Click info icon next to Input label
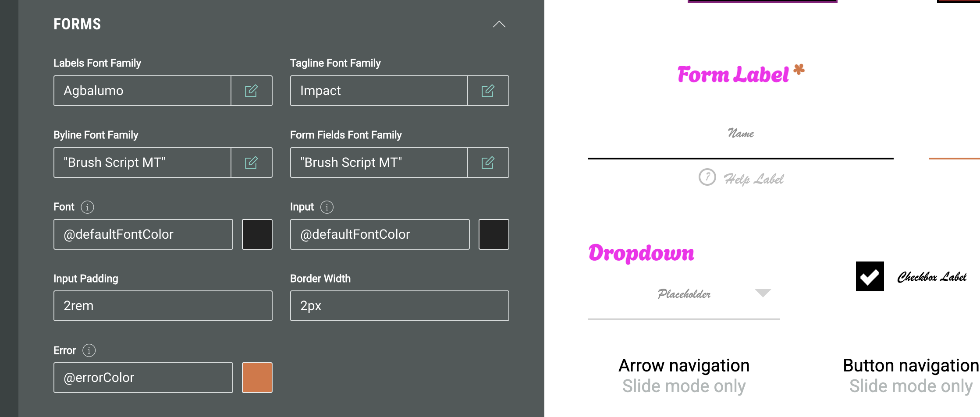 [x=327, y=207]
